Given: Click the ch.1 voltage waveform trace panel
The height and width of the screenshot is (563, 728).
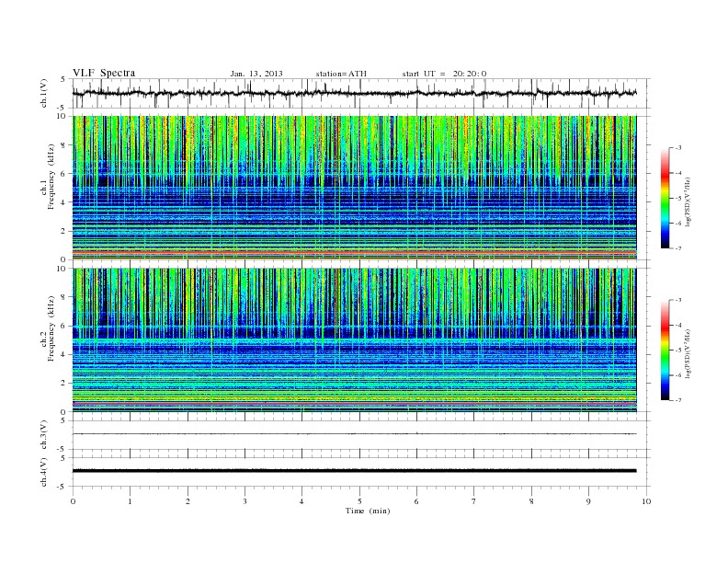Looking at the screenshot, I should click(x=361, y=93).
